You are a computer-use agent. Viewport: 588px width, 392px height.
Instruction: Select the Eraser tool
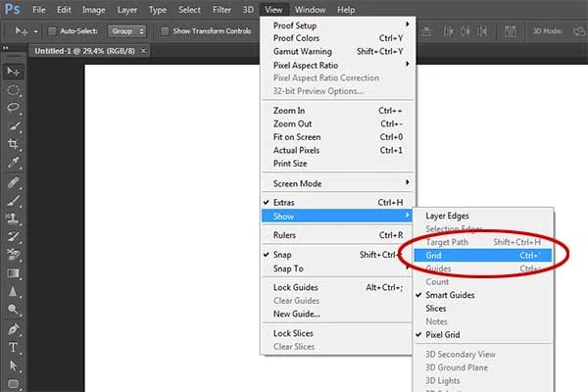coord(14,255)
